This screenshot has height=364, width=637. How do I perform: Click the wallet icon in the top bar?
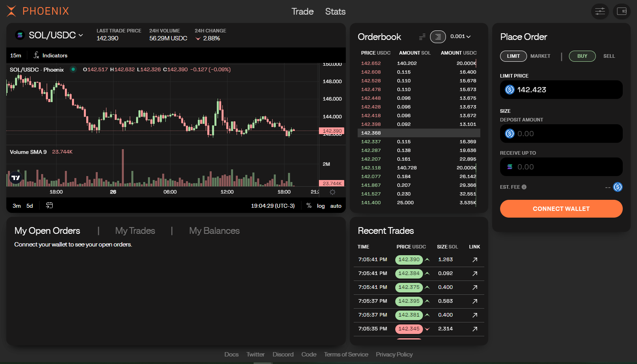point(622,11)
